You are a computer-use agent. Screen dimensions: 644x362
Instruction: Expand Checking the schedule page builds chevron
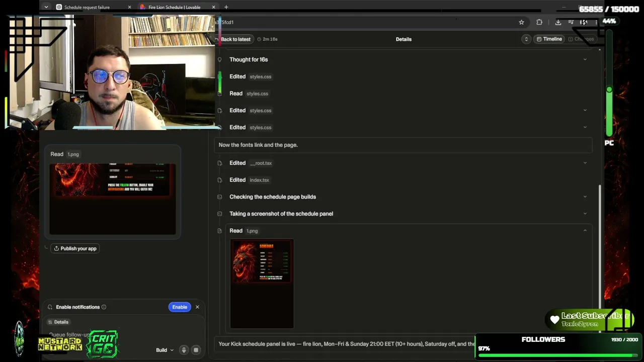coord(585,197)
